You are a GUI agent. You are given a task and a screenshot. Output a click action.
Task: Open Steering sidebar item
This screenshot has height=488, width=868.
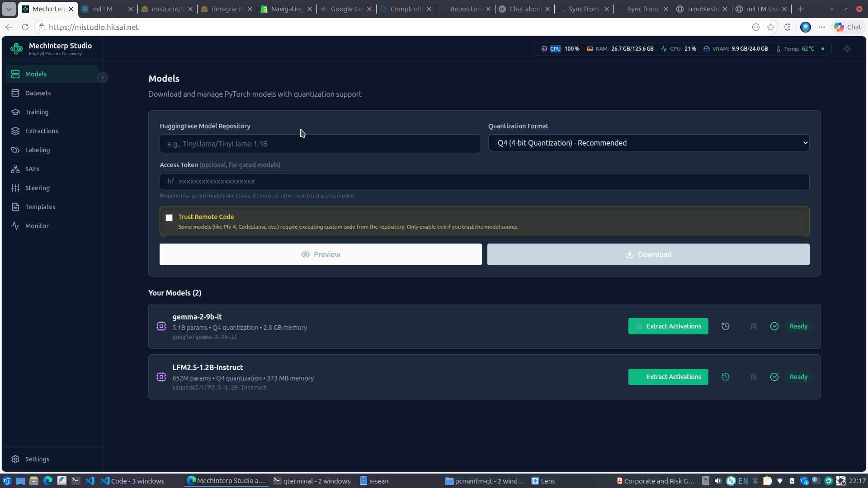pyautogui.click(x=52, y=188)
